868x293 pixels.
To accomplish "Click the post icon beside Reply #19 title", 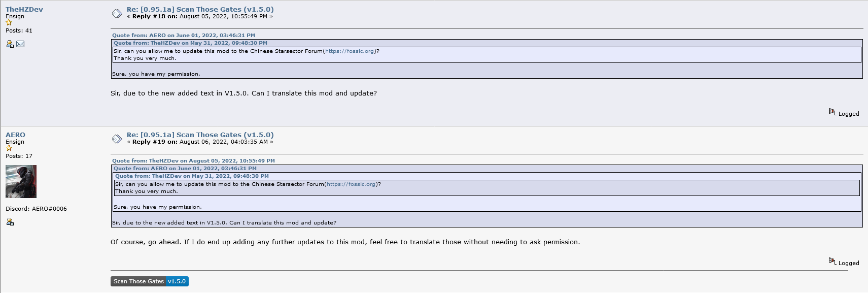I will click(x=117, y=139).
